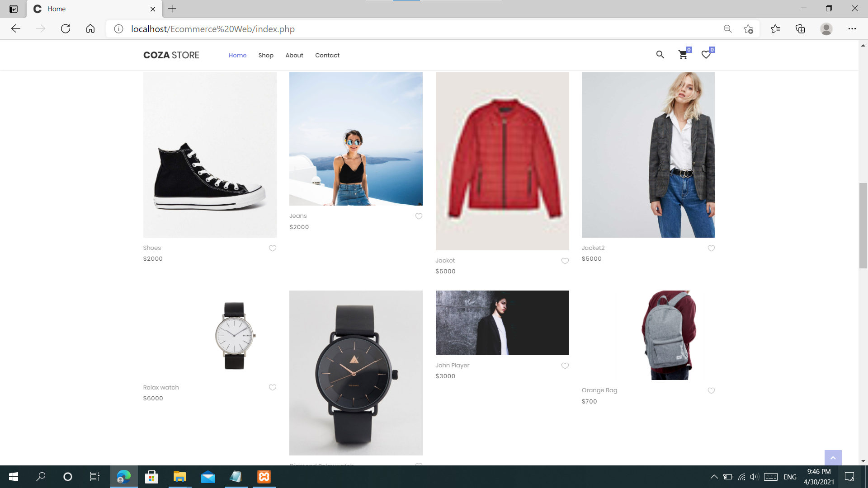Open the John Player product link
Image resolution: width=868 pixels, height=488 pixels.
[452, 365]
